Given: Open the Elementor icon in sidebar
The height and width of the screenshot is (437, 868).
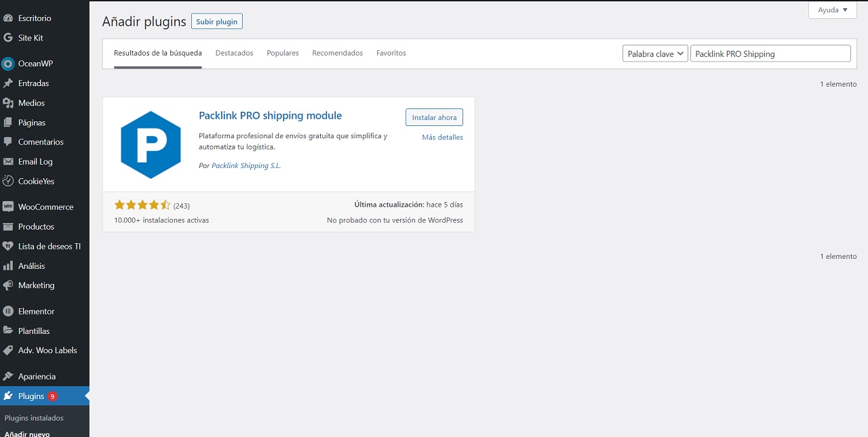Looking at the screenshot, I should [x=8, y=312].
